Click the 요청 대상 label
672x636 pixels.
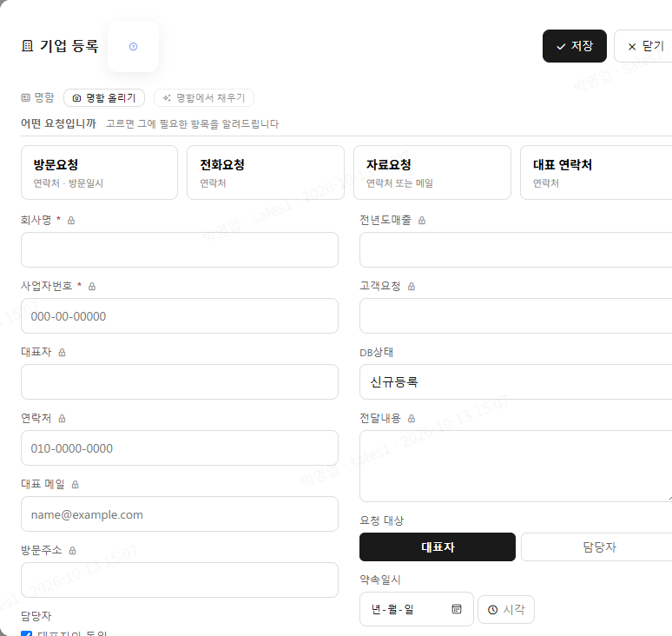point(381,520)
